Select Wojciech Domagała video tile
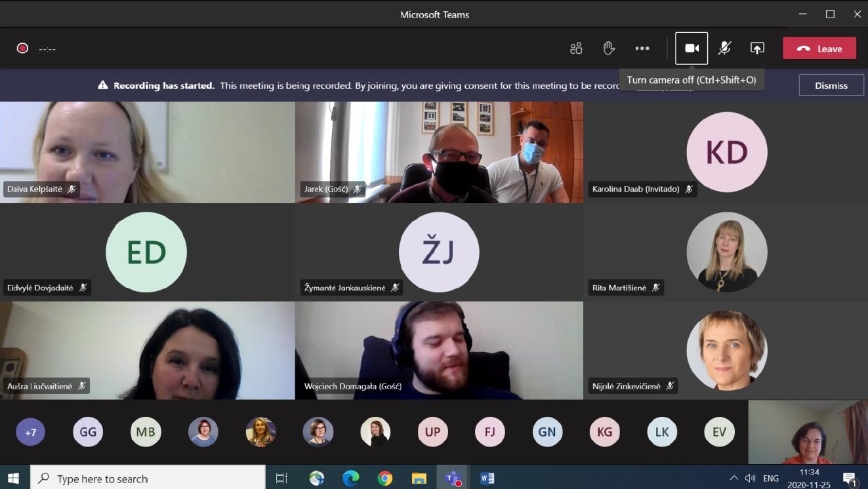The width and height of the screenshot is (868, 489). pyautogui.click(x=439, y=351)
